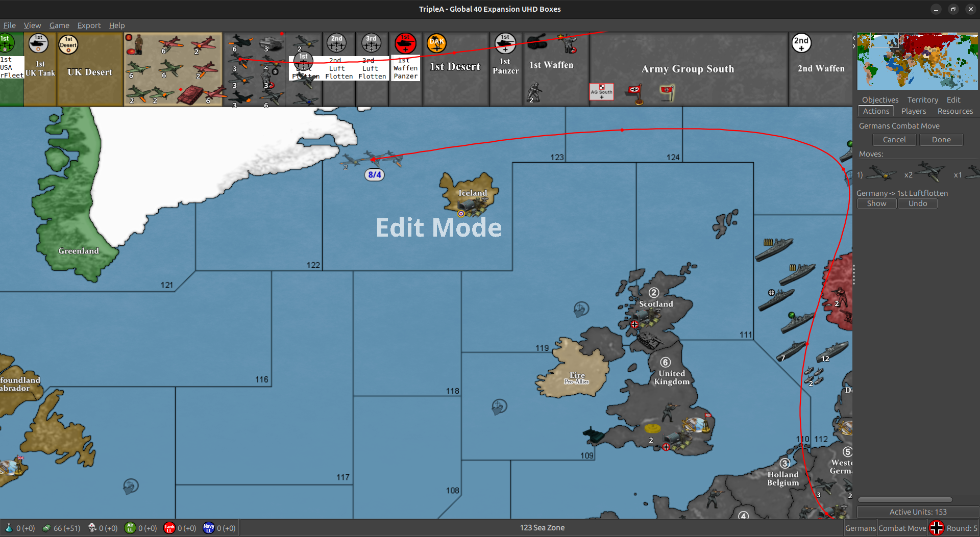Click the skull casualty icon in status bar
This screenshot has height=537, width=980.
(x=92, y=528)
